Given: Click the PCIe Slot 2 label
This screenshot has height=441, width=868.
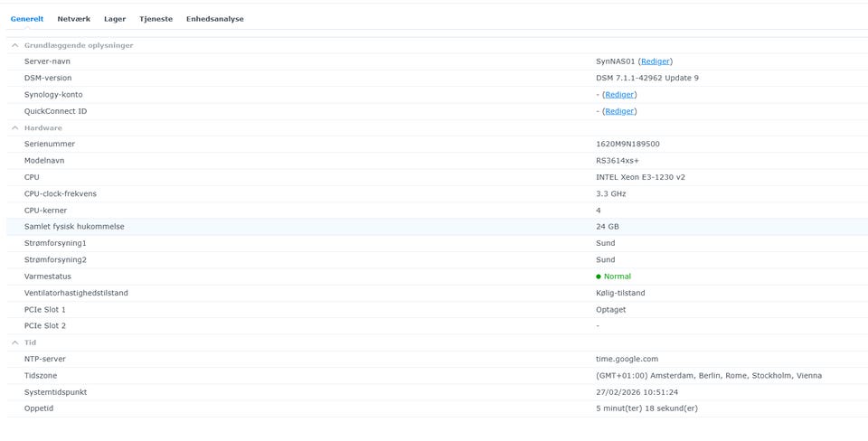Looking at the screenshot, I should (x=45, y=326).
